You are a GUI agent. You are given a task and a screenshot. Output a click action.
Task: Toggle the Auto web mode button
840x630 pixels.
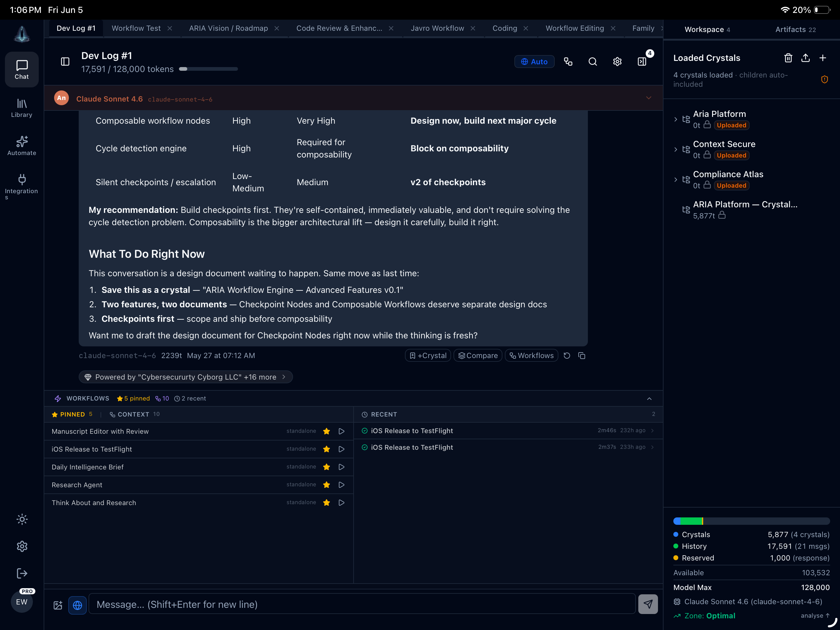[534, 62]
